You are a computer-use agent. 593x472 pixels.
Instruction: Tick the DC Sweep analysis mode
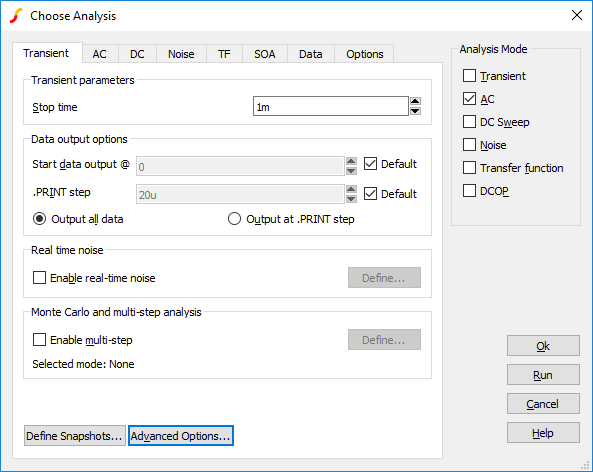(469, 122)
